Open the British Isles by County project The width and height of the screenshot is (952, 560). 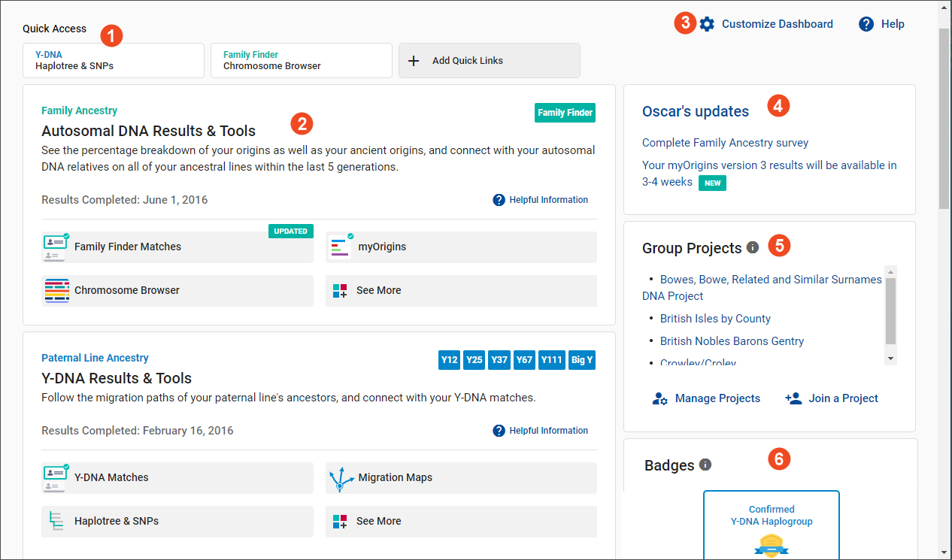click(715, 318)
